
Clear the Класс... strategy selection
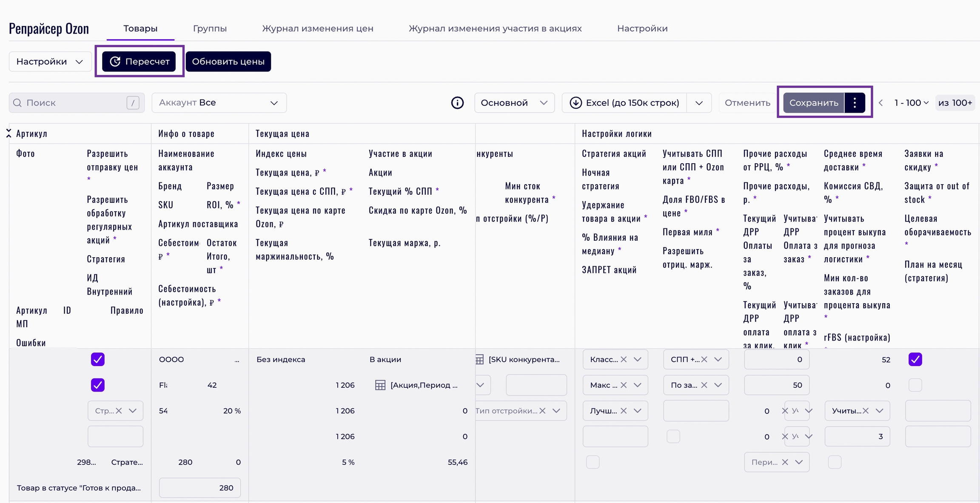pos(624,360)
